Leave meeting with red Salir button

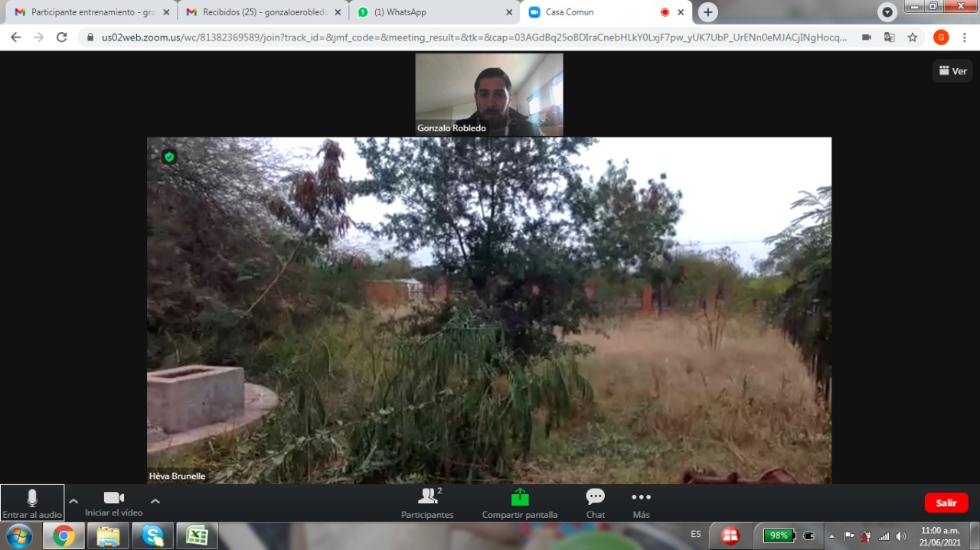[x=946, y=503]
